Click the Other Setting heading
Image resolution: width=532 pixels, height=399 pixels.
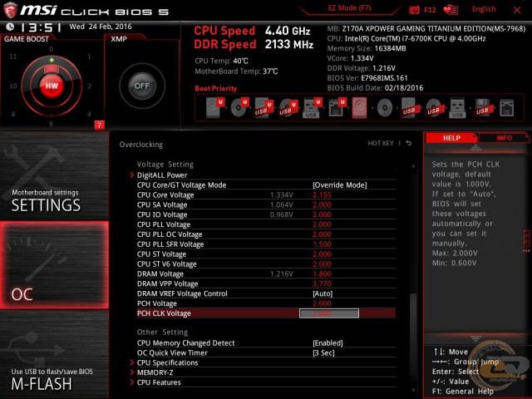(x=162, y=332)
